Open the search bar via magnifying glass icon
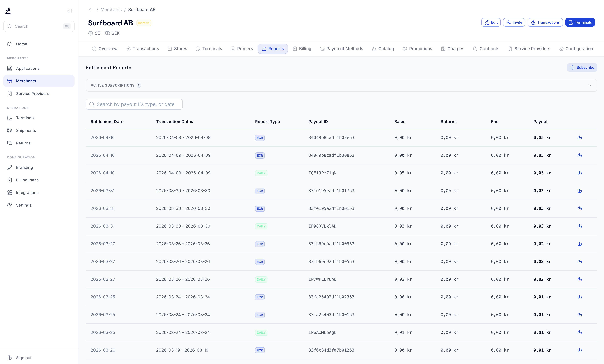The width and height of the screenshot is (604, 364). pos(10,26)
